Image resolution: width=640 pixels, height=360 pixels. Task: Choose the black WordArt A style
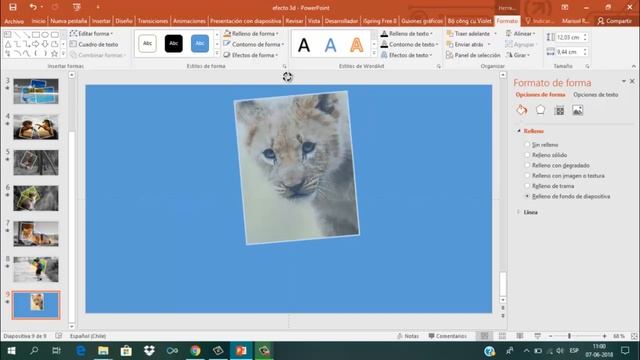304,45
